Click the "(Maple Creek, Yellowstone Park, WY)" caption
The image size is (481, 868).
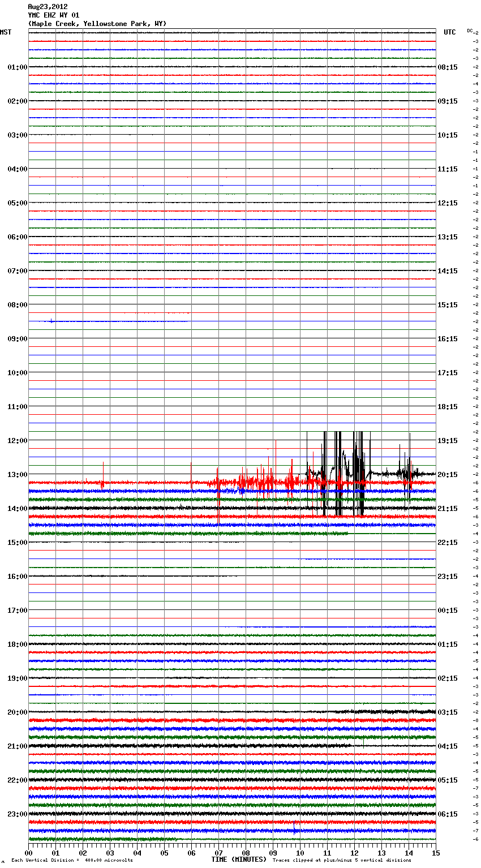pyautogui.click(x=97, y=24)
